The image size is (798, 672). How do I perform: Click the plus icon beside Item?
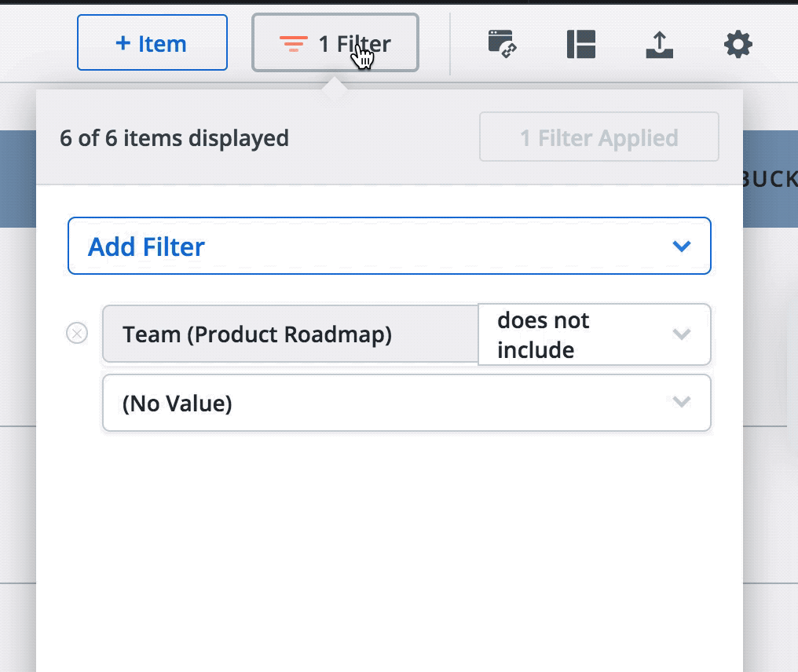[123, 43]
